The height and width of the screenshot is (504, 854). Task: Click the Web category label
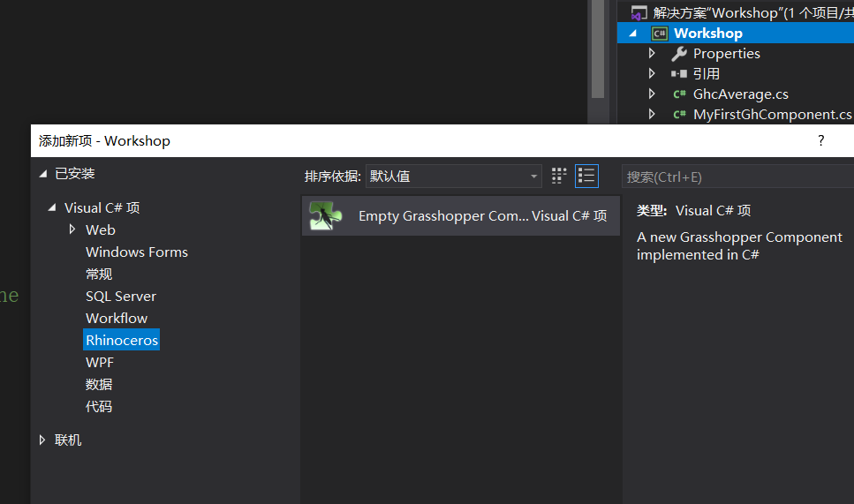pyautogui.click(x=100, y=229)
